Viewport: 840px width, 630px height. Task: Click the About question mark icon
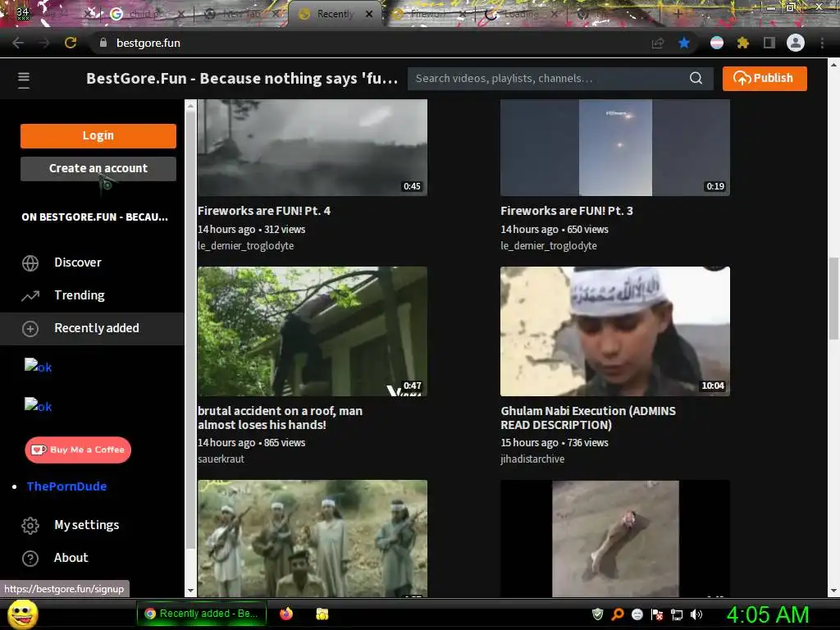pos(30,558)
